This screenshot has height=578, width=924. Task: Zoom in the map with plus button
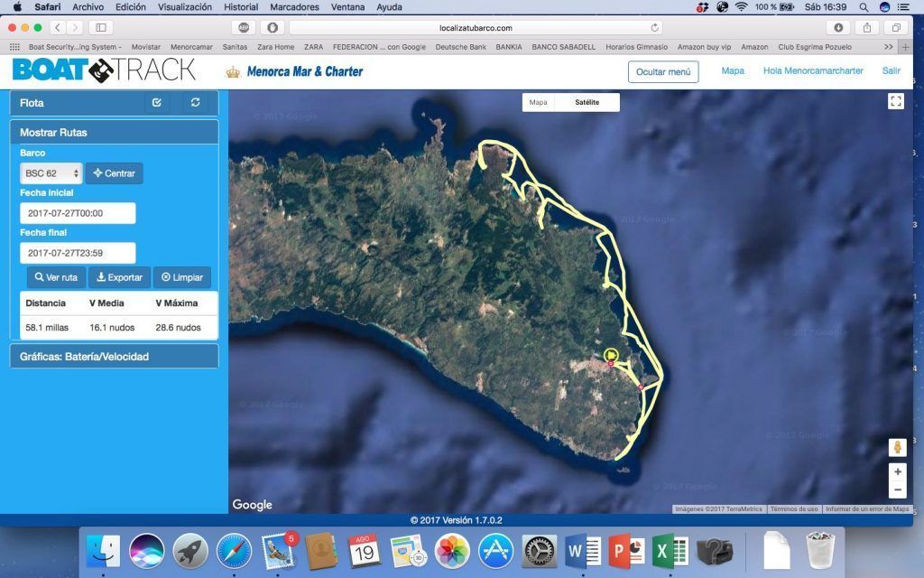coord(898,471)
